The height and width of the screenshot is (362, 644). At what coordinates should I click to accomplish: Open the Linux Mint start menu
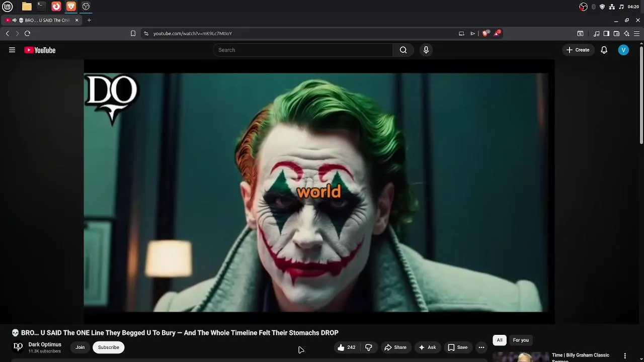pyautogui.click(x=8, y=7)
